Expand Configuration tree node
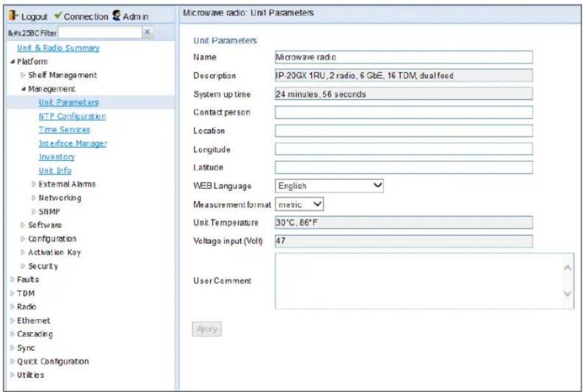Image resolution: width=583 pixels, height=392 pixels. [23, 239]
